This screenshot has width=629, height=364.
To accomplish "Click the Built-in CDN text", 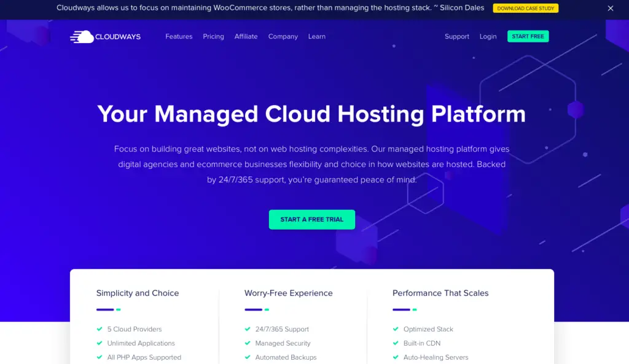I will click(x=421, y=343).
